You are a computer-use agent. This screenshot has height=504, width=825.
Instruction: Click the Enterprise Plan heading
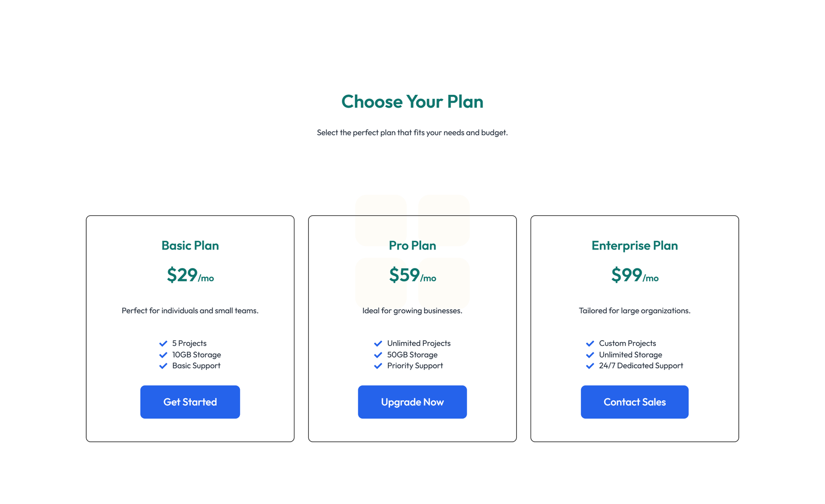(x=634, y=246)
